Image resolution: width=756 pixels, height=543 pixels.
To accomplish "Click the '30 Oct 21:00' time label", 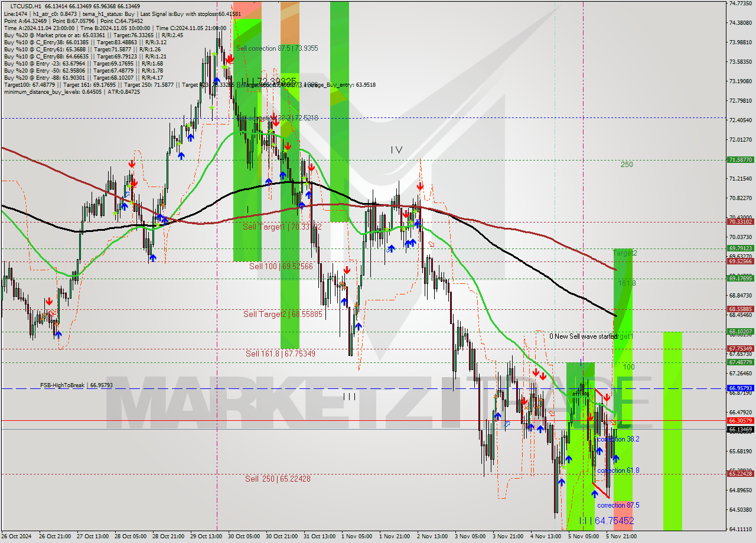I will 281,537.
